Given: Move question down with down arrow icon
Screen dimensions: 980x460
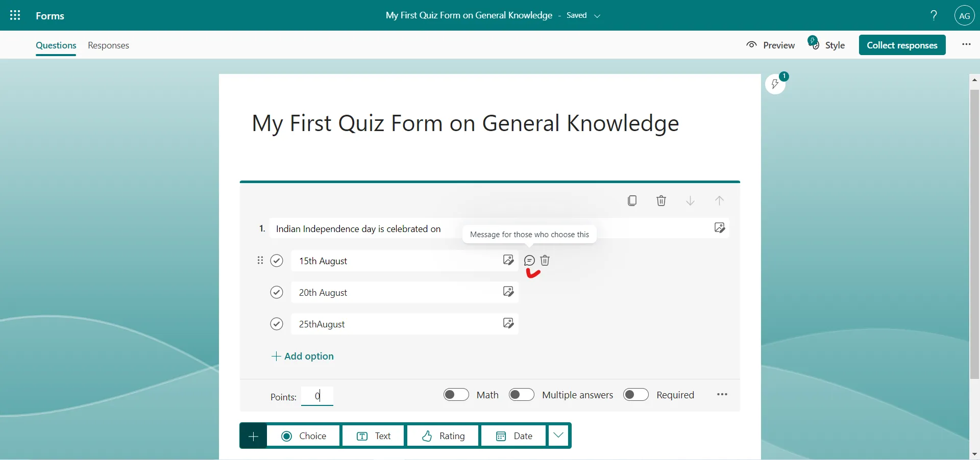Looking at the screenshot, I should [x=690, y=200].
